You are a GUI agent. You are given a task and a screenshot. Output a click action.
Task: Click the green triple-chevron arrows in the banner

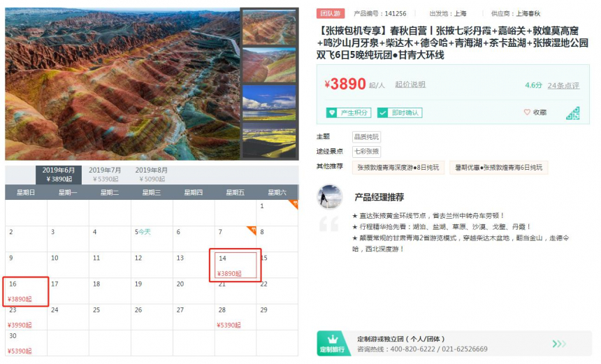[x=559, y=344]
